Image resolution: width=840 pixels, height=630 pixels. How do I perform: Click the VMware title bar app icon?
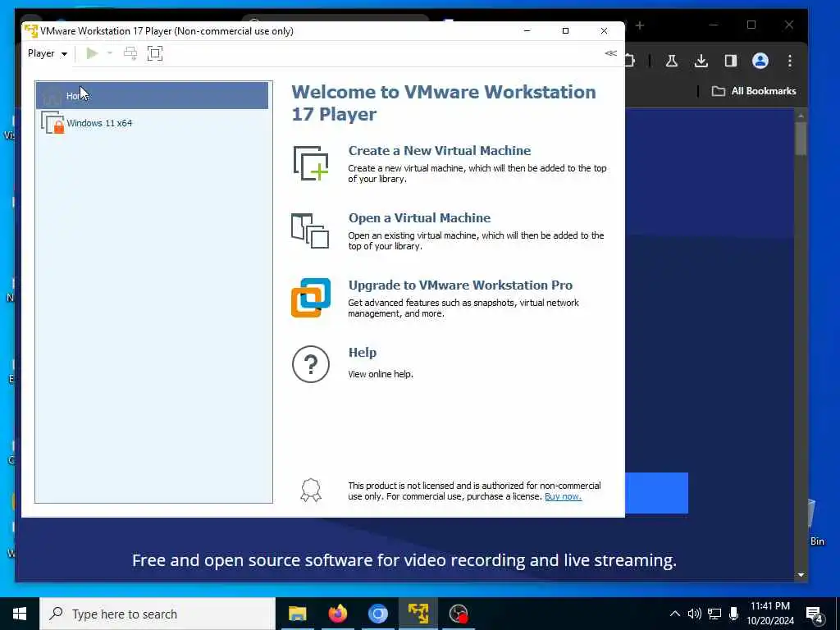pyautogui.click(x=31, y=31)
